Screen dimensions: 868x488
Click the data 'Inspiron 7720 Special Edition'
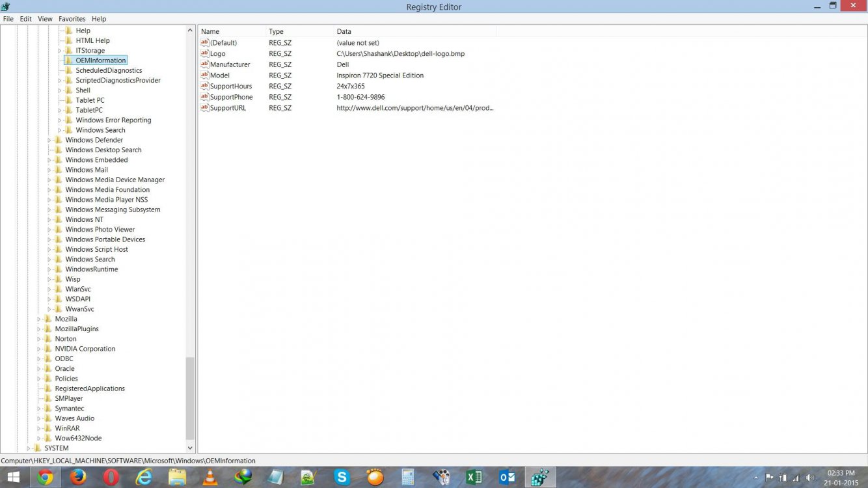click(x=380, y=75)
